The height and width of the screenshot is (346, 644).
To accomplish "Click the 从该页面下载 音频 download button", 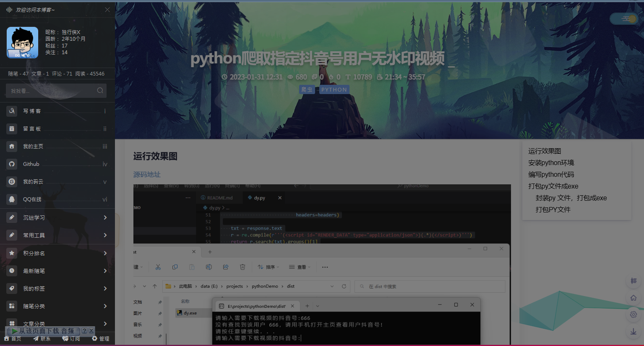I will 43,331.
